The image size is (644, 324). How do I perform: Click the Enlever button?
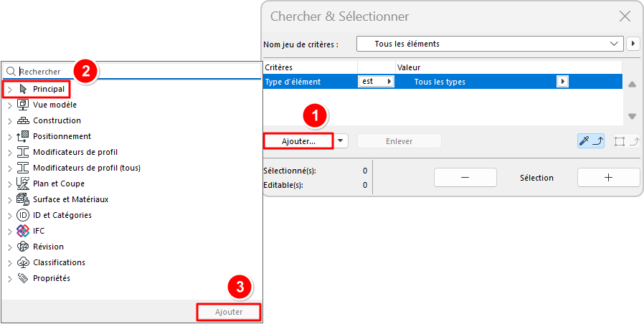[399, 141]
